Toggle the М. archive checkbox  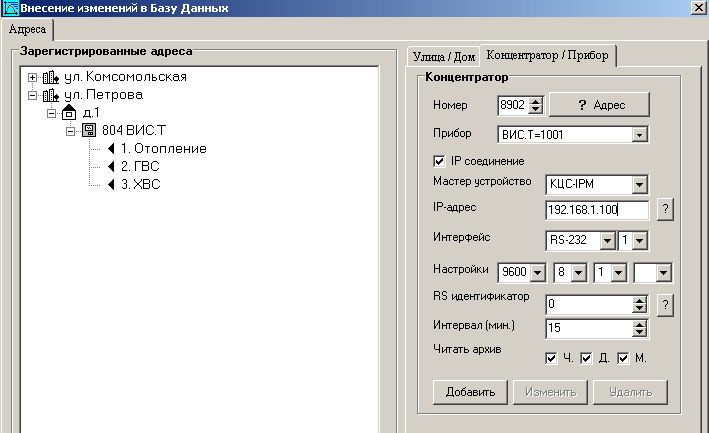[x=622, y=358]
